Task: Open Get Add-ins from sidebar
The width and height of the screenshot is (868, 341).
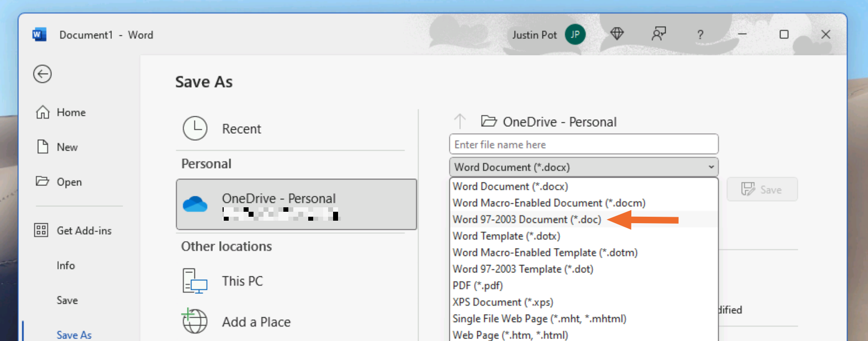Action: click(x=84, y=231)
